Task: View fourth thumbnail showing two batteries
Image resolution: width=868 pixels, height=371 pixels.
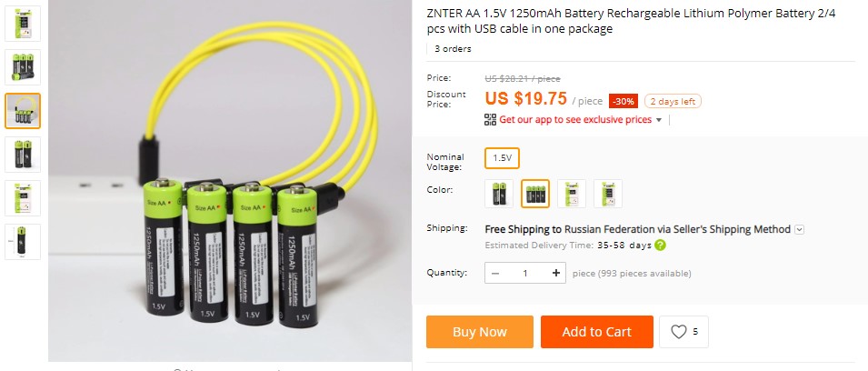Action: (23, 155)
